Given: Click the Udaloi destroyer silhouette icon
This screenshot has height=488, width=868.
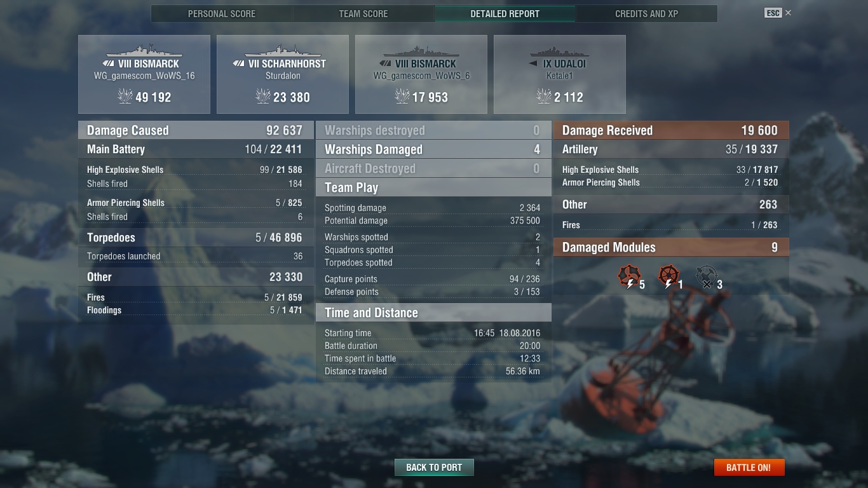Looking at the screenshot, I should (559, 51).
